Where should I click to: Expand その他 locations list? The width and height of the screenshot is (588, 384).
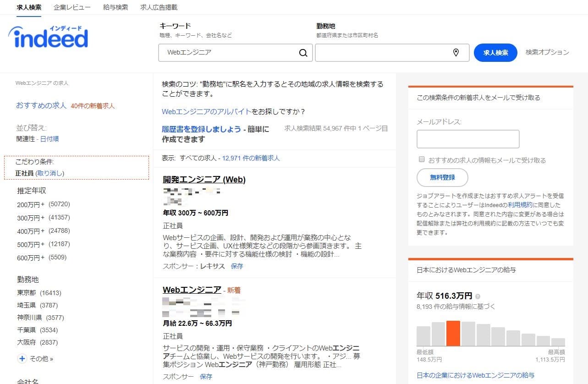(x=41, y=359)
